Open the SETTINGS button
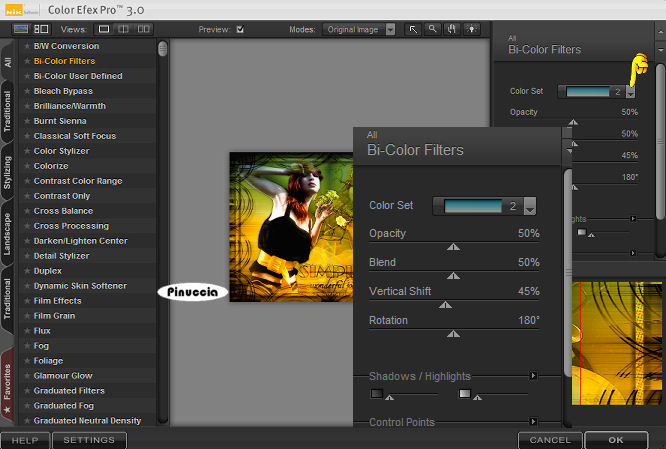This screenshot has height=449, width=666. coord(89,440)
